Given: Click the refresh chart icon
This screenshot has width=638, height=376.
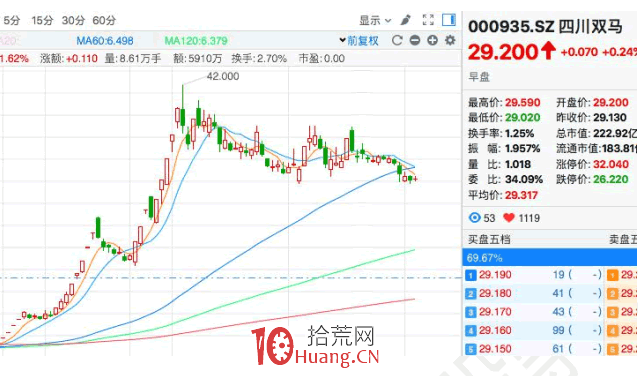Looking at the screenshot, I should (x=397, y=40).
